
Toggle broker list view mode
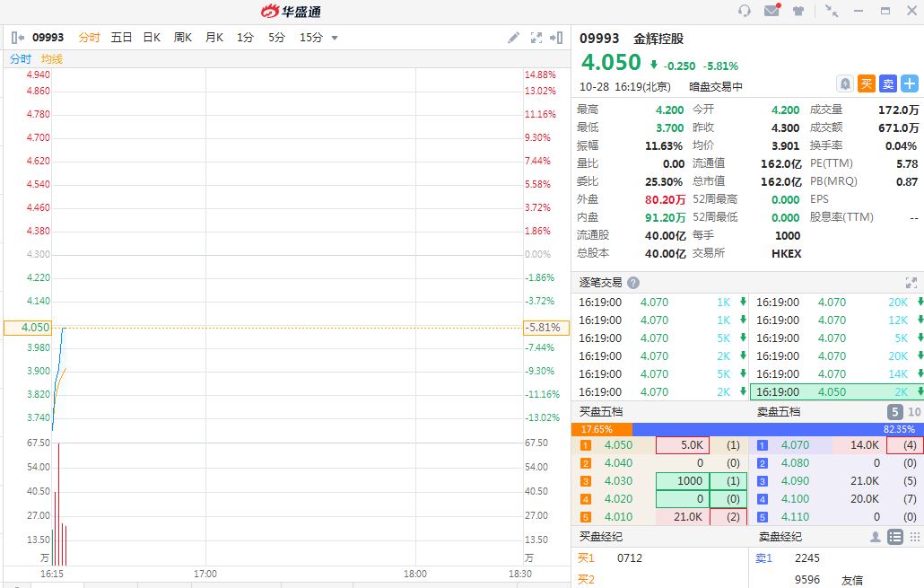tap(894, 537)
